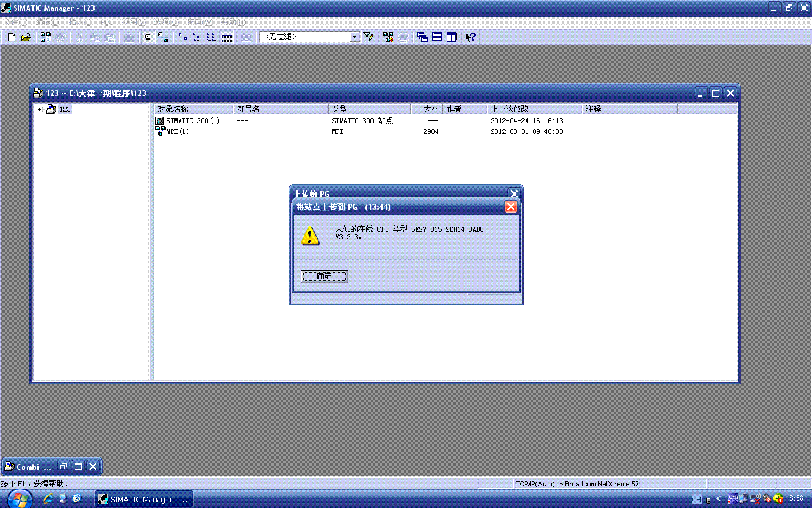This screenshot has width=812, height=508.
Task: Sort by the 作者 column header
Action: (465, 109)
